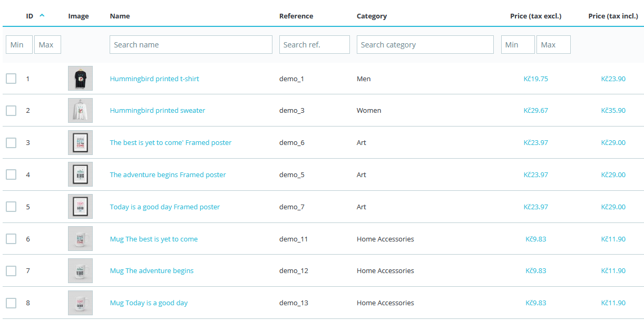Open the Mug The best is yet to come link
Screen dimensions: 644x320
[154, 239]
